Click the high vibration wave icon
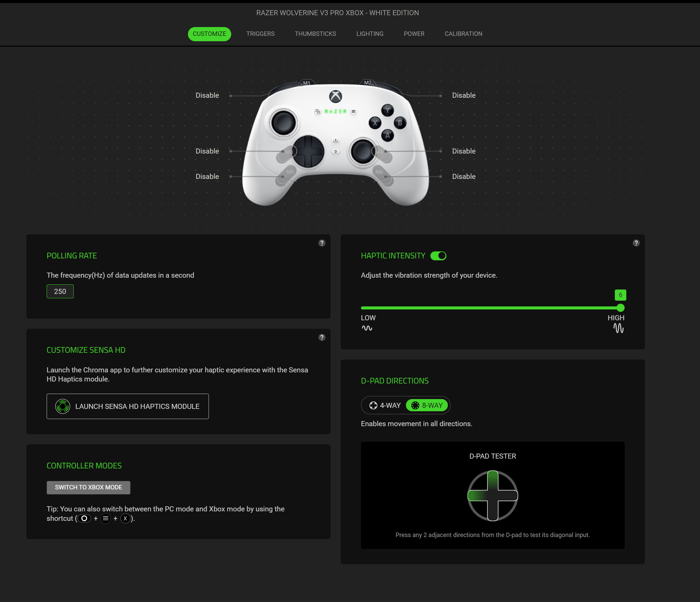700x602 pixels. pos(619,328)
